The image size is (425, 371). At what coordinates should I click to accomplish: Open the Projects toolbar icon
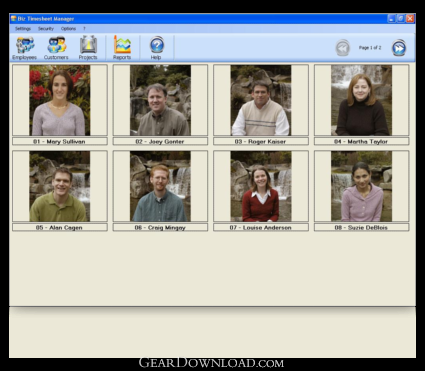pos(88,45)
